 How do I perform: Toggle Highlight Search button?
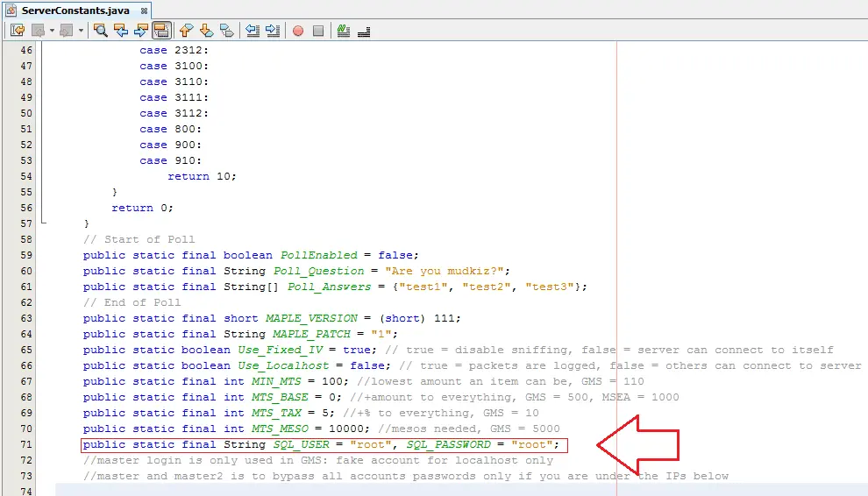pos(161,31)
